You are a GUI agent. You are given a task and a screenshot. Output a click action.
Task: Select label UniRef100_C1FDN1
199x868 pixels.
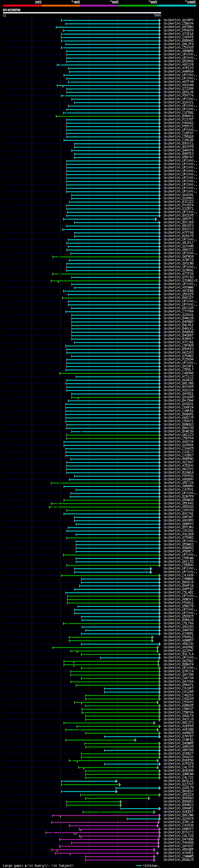coord(178,112)
